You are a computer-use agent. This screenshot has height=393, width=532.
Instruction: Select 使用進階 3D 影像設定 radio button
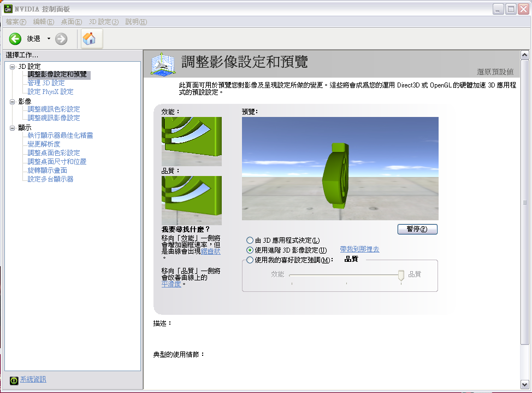250,250
